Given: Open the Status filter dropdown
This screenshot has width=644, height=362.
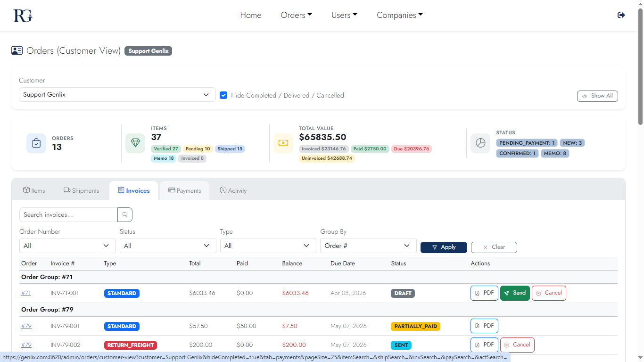Looking at the screenshot, I should (167, 246).
